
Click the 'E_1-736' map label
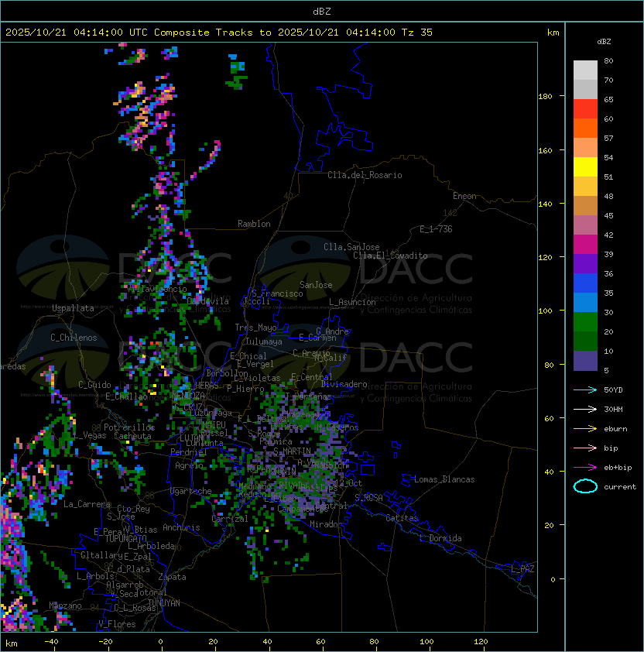436,229
